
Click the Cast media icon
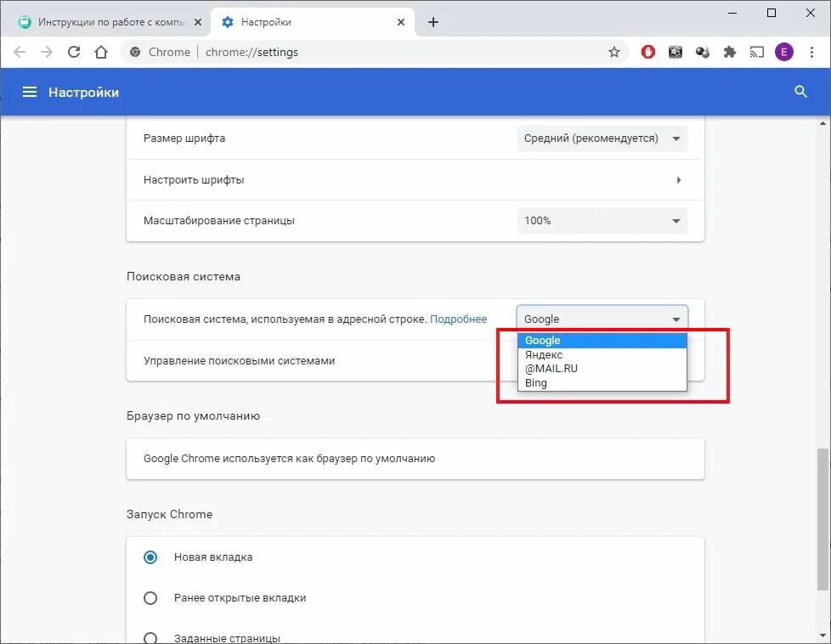[x=757, y=52]
